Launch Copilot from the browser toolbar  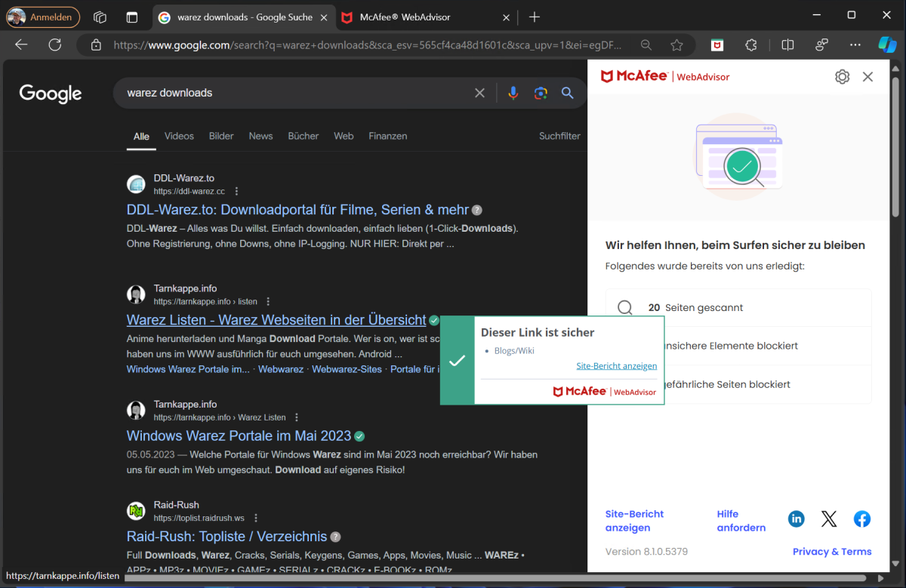(887, 45)
